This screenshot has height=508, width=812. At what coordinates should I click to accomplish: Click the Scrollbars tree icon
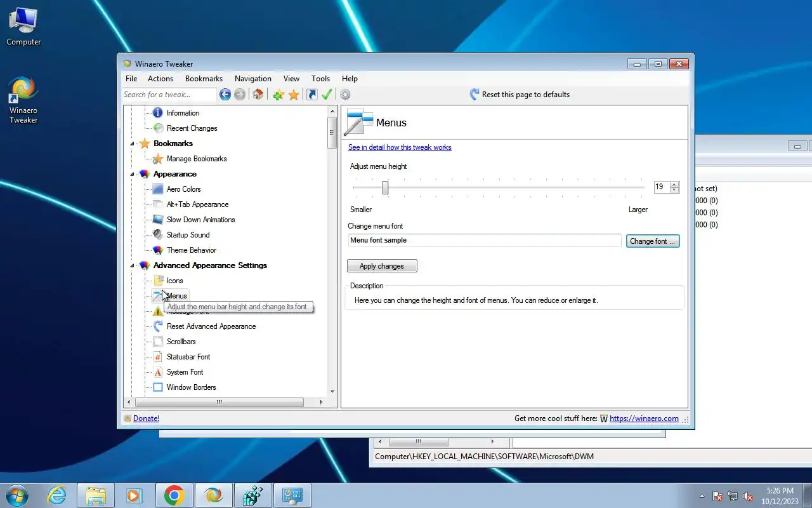[158, 342]
